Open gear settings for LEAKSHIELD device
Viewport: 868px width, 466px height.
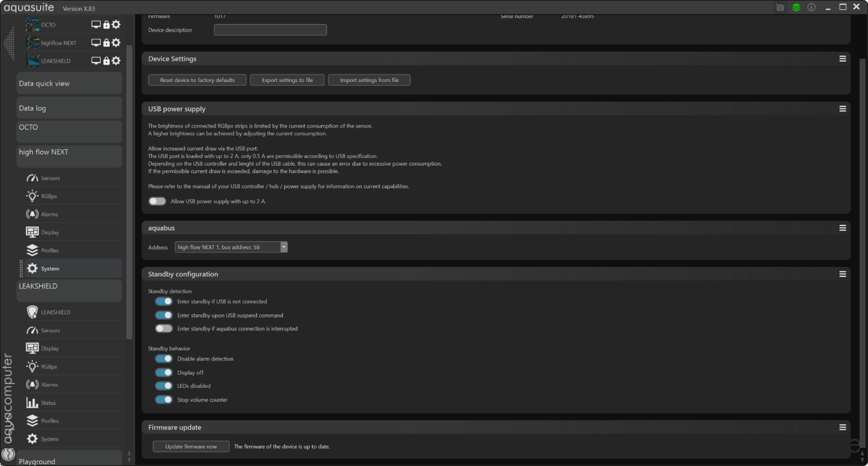click(116, 61)
